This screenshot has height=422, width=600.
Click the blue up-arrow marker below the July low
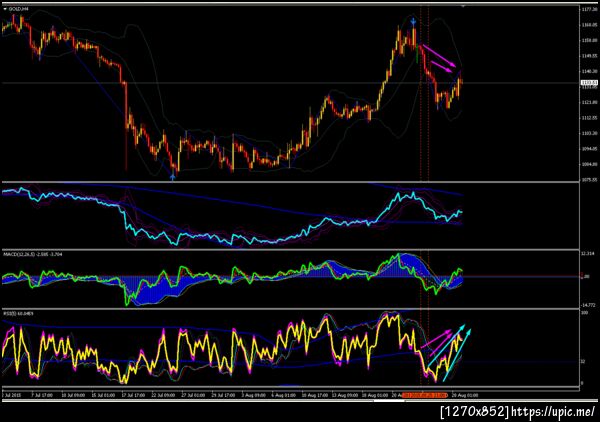click(173, 176)
